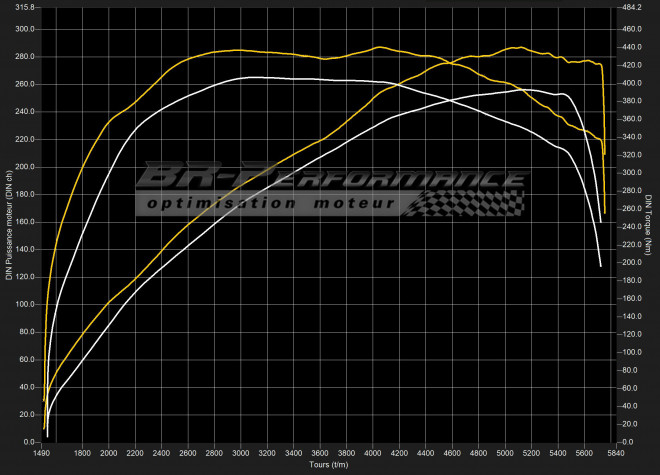This screenshot has width=660, height=475.
Task: Click the 5000 tick on the RPM axis
Action: click(503, 453)
